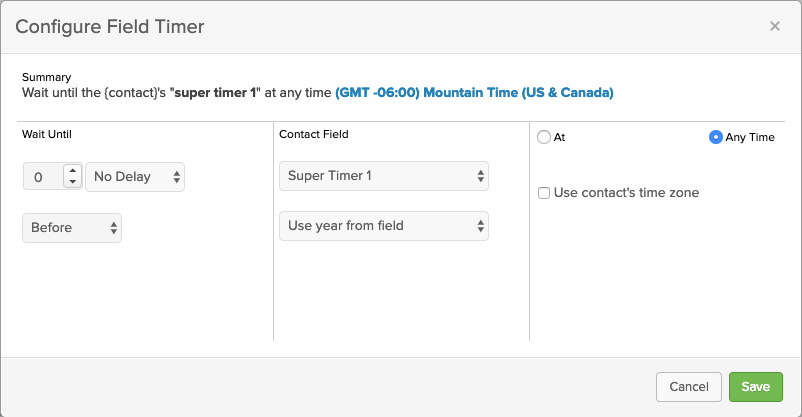Focus the delay amount number field
The height and width of the screenshot is (417, 802).
click(x=42, y=177)
